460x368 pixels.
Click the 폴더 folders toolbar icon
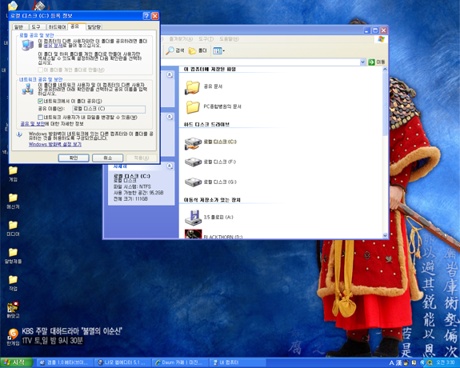click(x=192, y=51)
